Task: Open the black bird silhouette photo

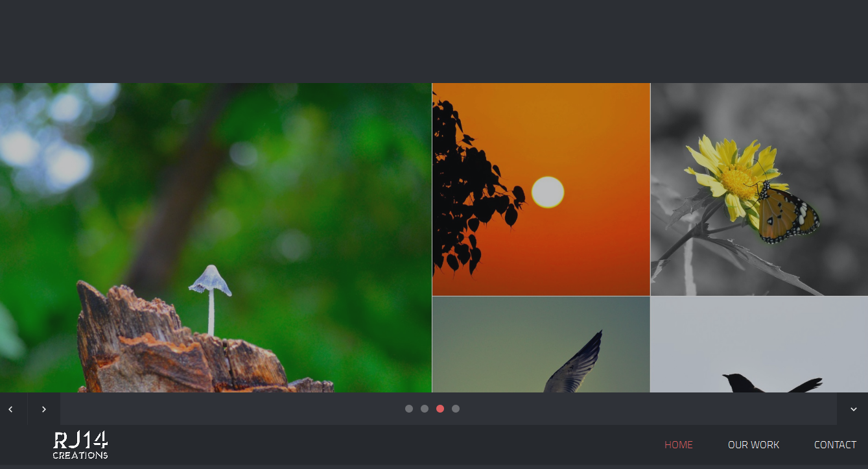Action: 758,344
